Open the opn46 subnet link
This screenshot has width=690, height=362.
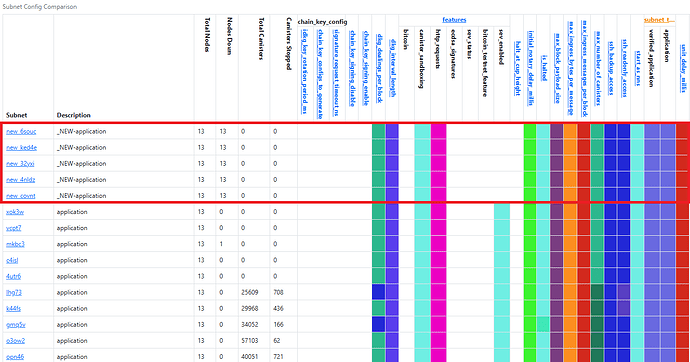tap(15, 357)
